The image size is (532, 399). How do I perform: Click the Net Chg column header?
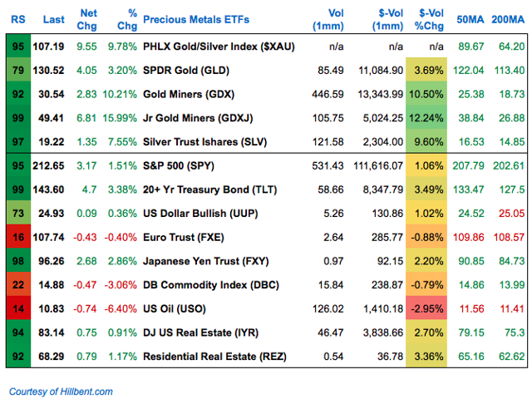click(86, 19)
